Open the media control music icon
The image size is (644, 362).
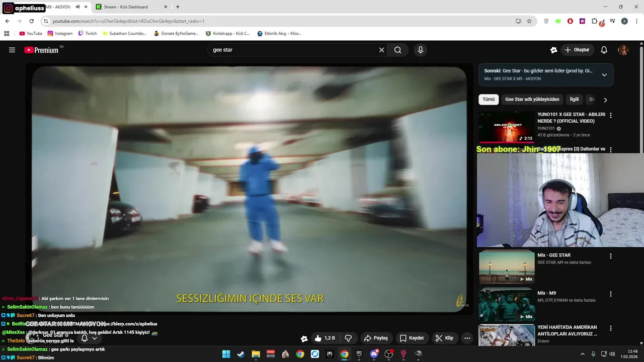612,21
